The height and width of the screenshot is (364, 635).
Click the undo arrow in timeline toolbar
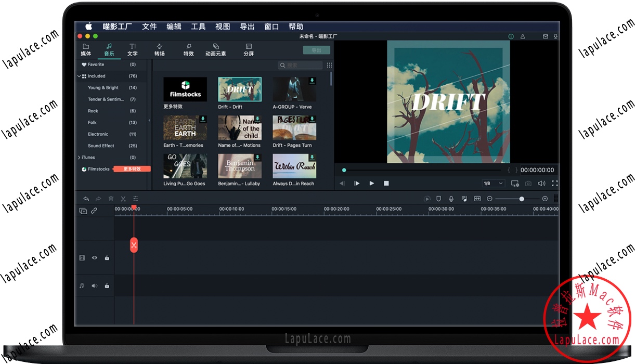(86, 199)
